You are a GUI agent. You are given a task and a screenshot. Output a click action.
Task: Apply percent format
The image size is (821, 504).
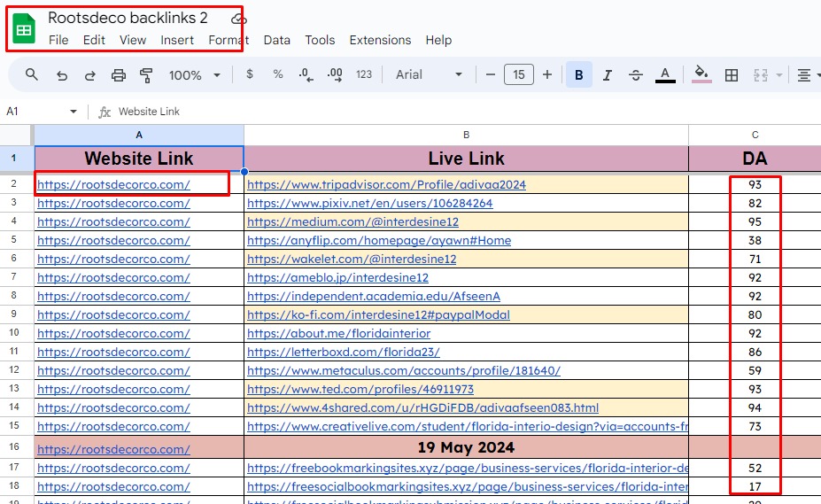pos(278,75)
